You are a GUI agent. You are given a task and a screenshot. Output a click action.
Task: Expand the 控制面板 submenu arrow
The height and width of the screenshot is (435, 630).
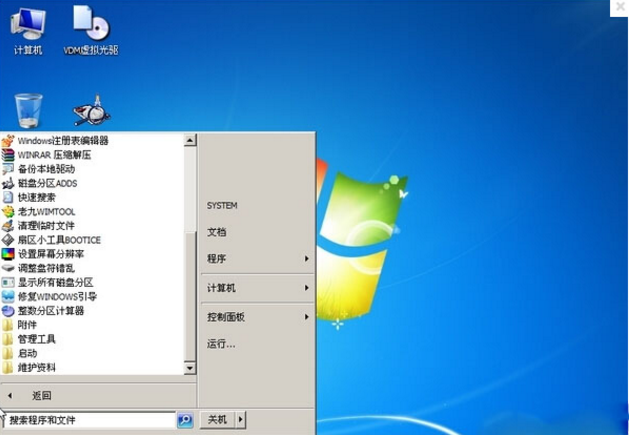click(307, 317)
